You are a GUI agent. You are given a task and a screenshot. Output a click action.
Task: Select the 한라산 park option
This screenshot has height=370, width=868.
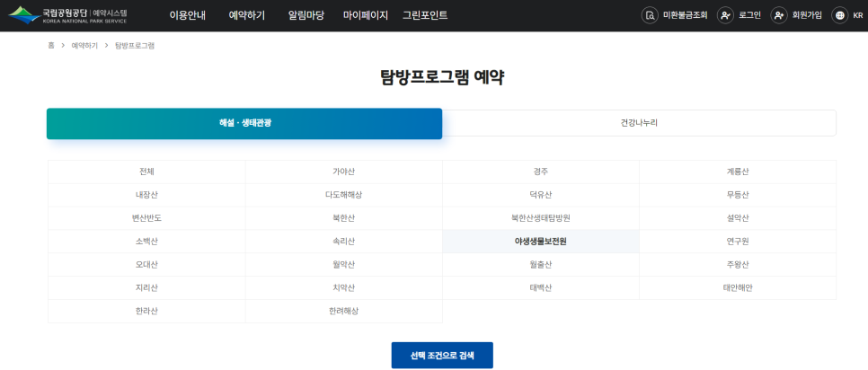tap(146, 312)
